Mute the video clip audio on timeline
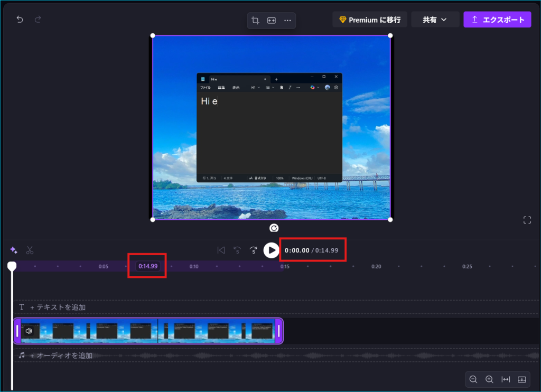 (29, 331)
